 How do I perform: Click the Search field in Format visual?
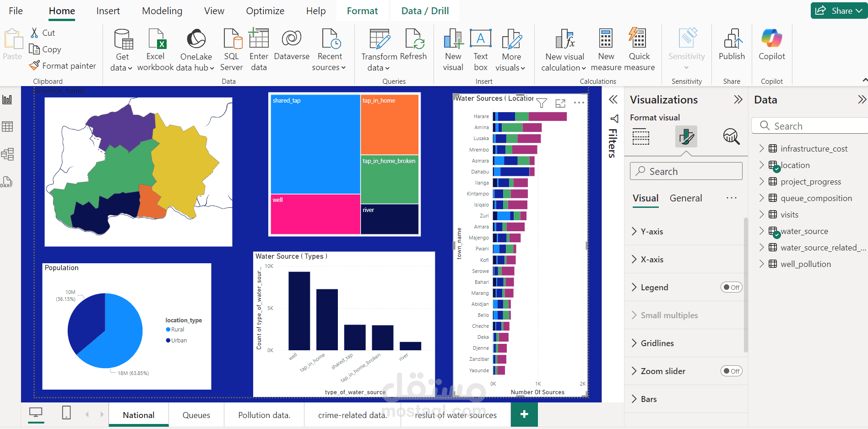[686, 171]
